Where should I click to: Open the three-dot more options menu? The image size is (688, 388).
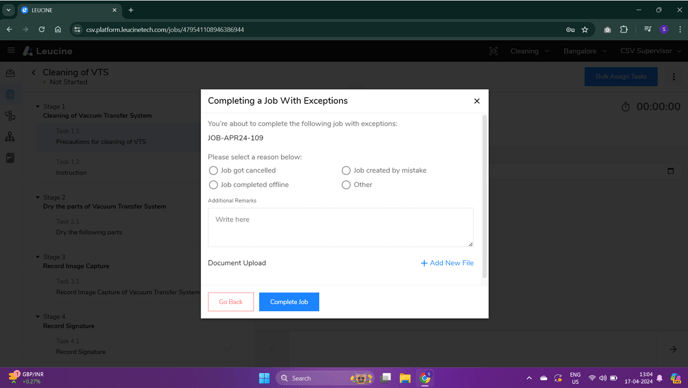(x=674, y=77)
